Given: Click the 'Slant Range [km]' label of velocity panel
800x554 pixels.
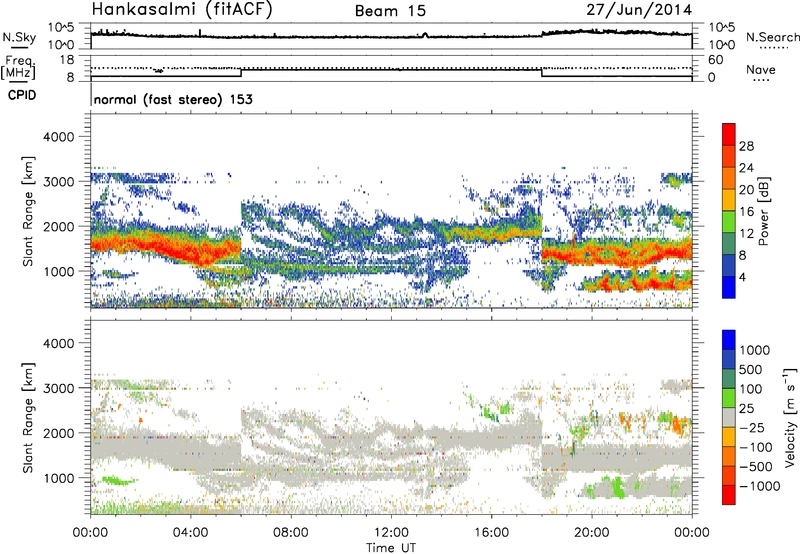Looking at the screenshot, I should pyautogui.click(x=28, y=418).
